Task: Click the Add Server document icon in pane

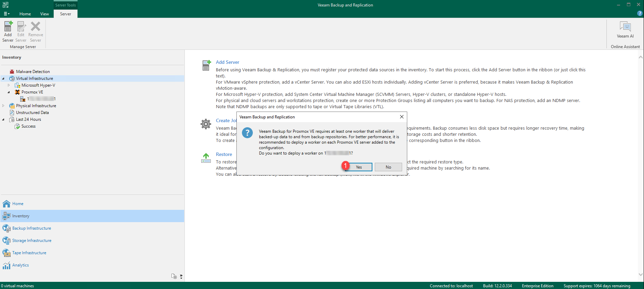Action: pos(206,65)
